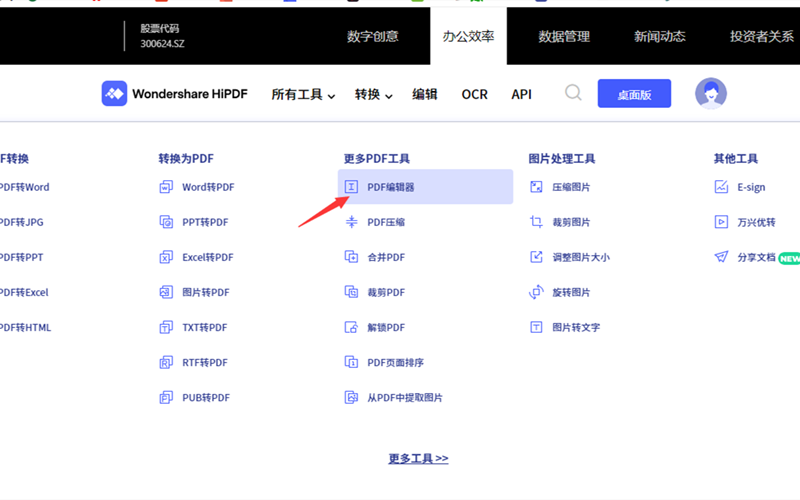The height and width of the screenshot is (500, 800).
Task: Click the E-sign icon
Action: pos(721,187)
